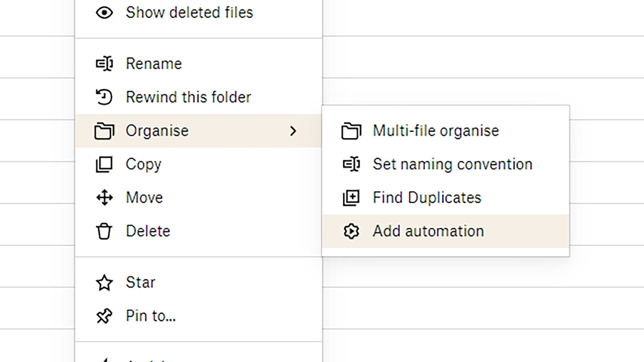Open Pin to... menu entry

(199, 316)
